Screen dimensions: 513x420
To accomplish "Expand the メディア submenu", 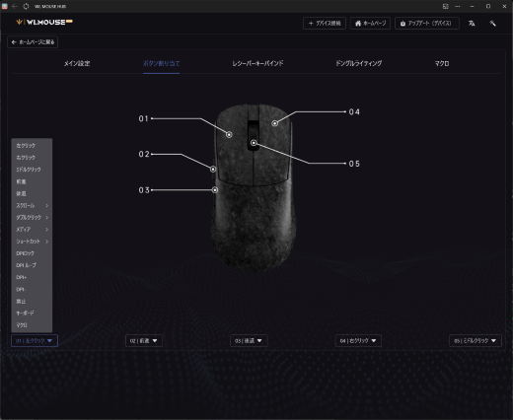I will pos(32,230).
